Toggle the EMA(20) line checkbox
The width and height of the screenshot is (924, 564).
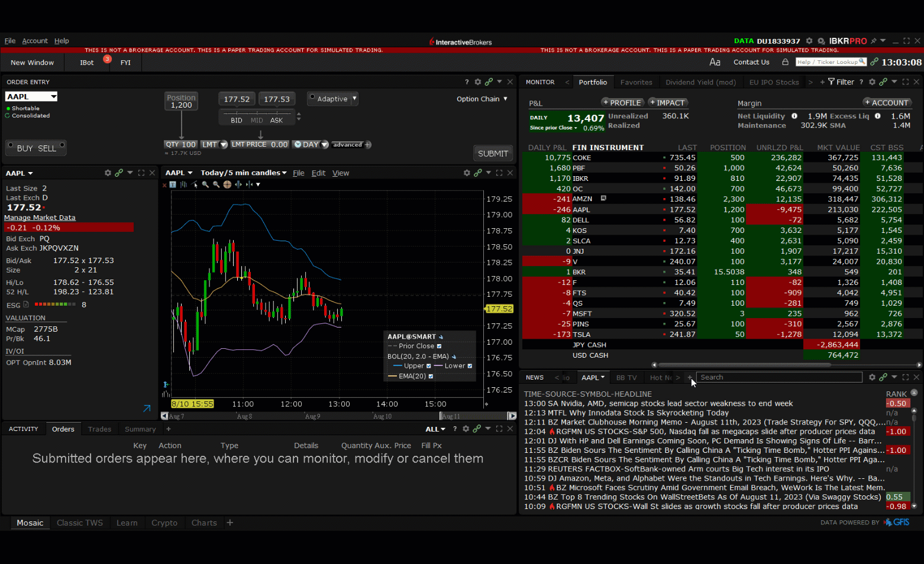[431, 377]
